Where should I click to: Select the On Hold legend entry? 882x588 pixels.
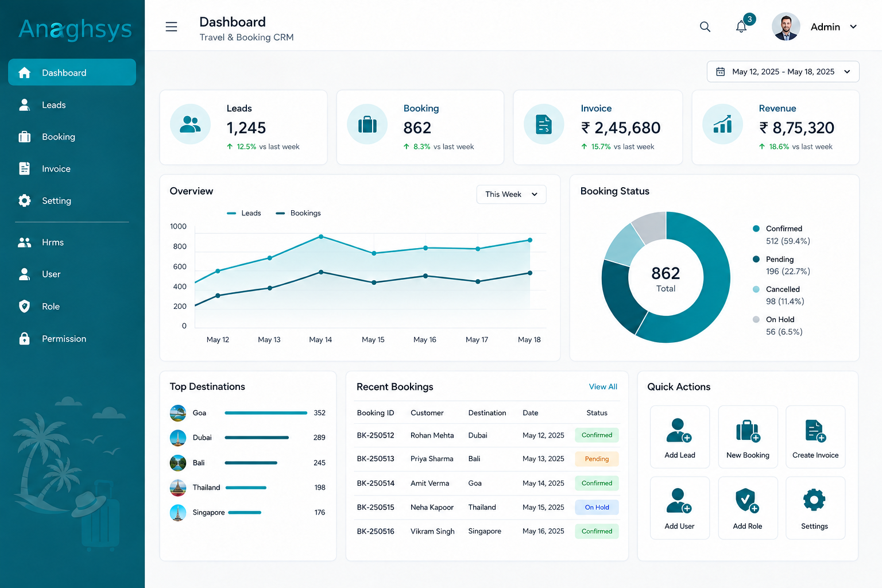point(778,326)
